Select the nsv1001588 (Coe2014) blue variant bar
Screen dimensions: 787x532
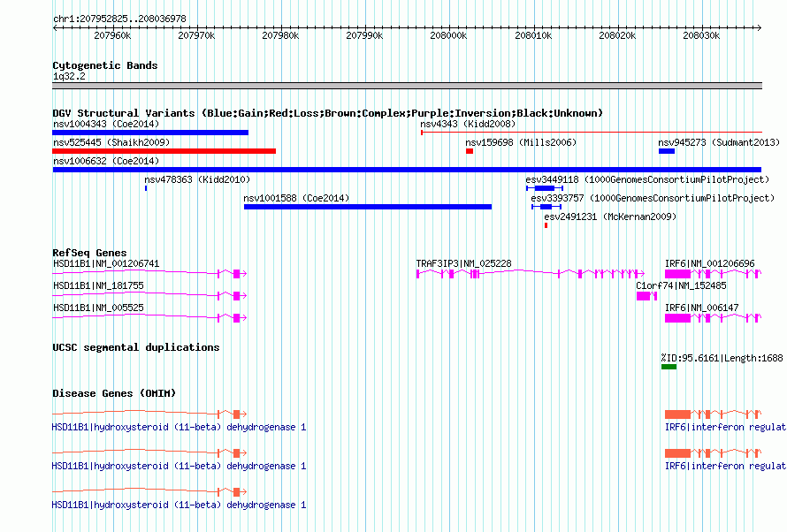click(x=368, y=207)
